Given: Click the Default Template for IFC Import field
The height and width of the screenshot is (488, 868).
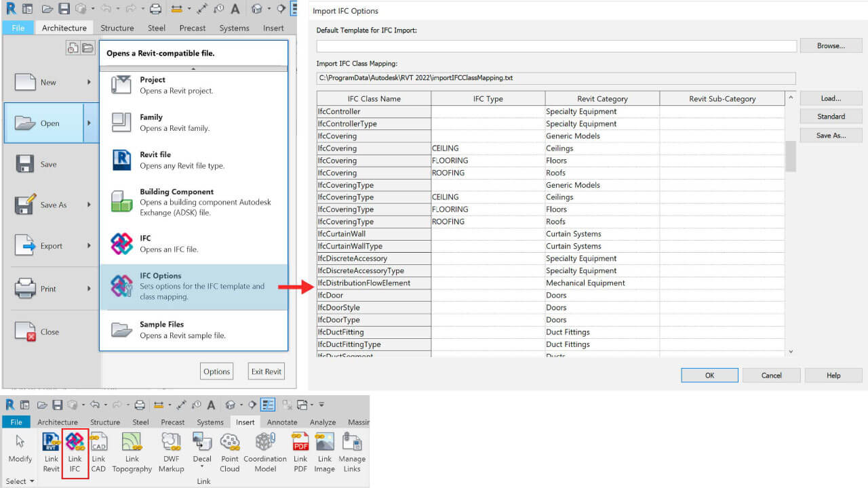Looking at the screenshot, I should click(x=556, y=46).
